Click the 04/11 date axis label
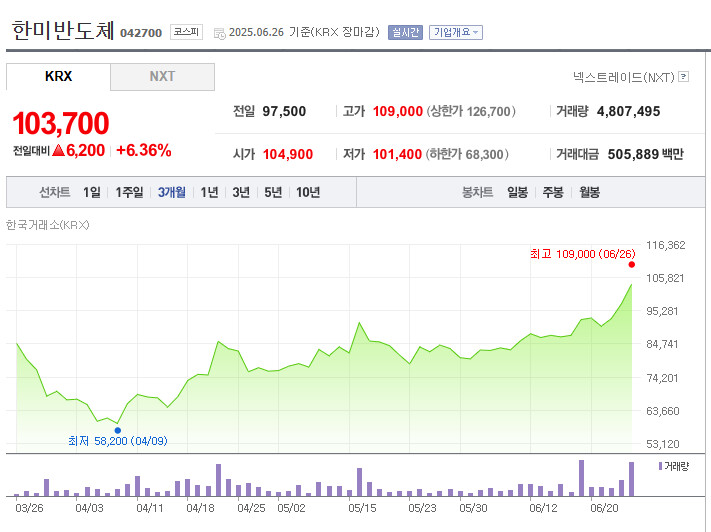The width and height of the screenshot is (711, 532). click(x=150, y=508)
